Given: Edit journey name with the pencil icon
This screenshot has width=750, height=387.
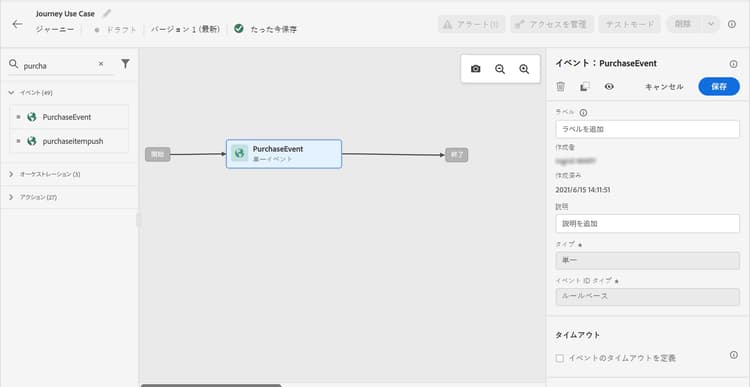Looking at the screenshot, I should click(x=107, y=13).
